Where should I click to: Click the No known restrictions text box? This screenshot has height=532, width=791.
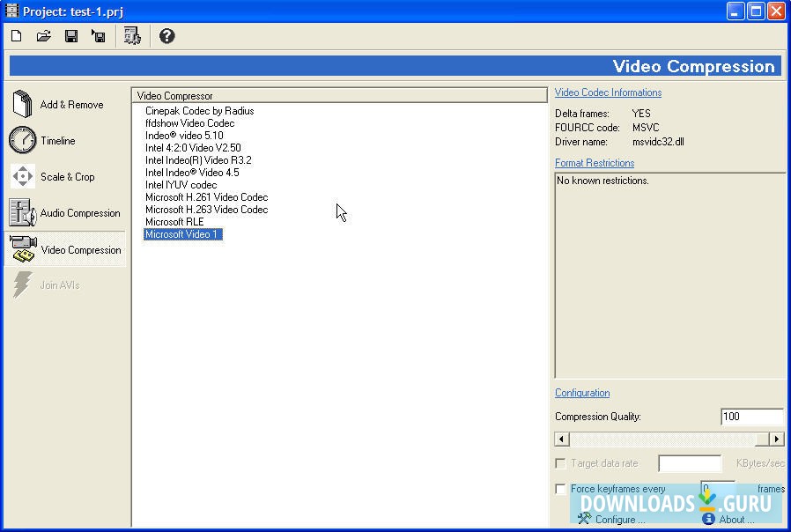670,276
